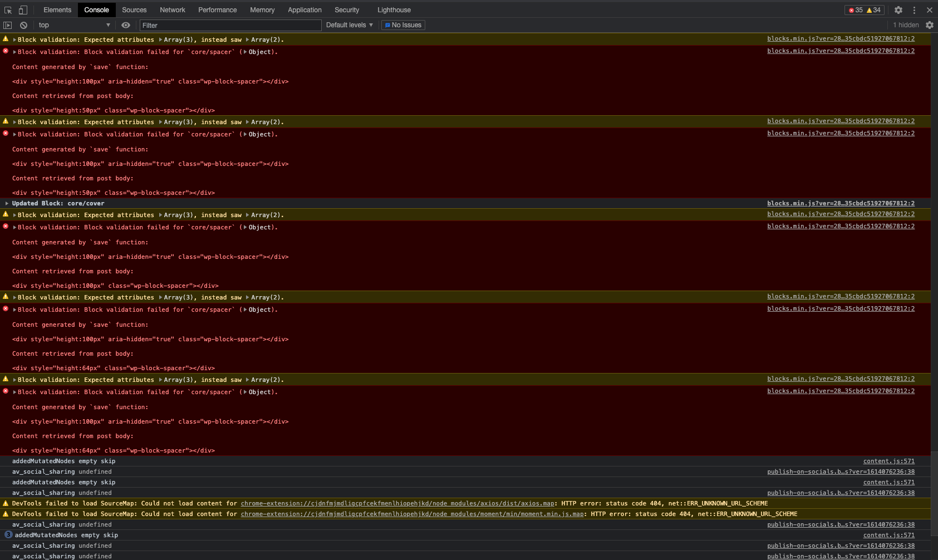
Task: Create a live expression with eye icon
Action: click(x=126, y=25)
